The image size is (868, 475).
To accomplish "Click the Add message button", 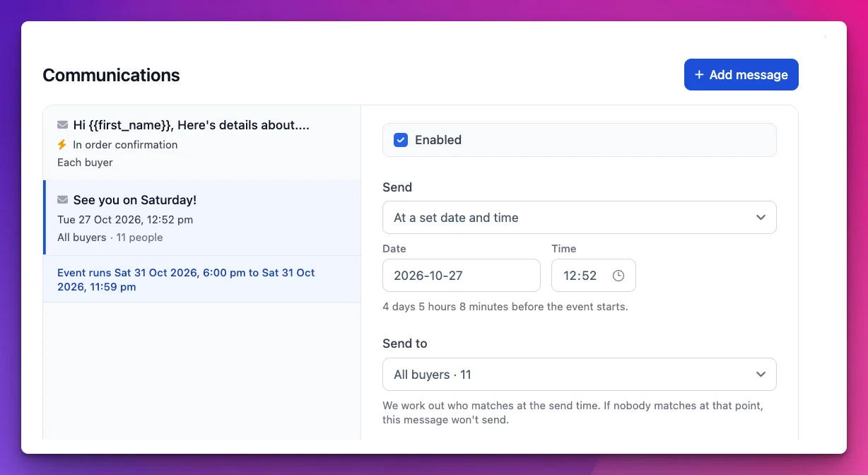I will click(741, 75).
